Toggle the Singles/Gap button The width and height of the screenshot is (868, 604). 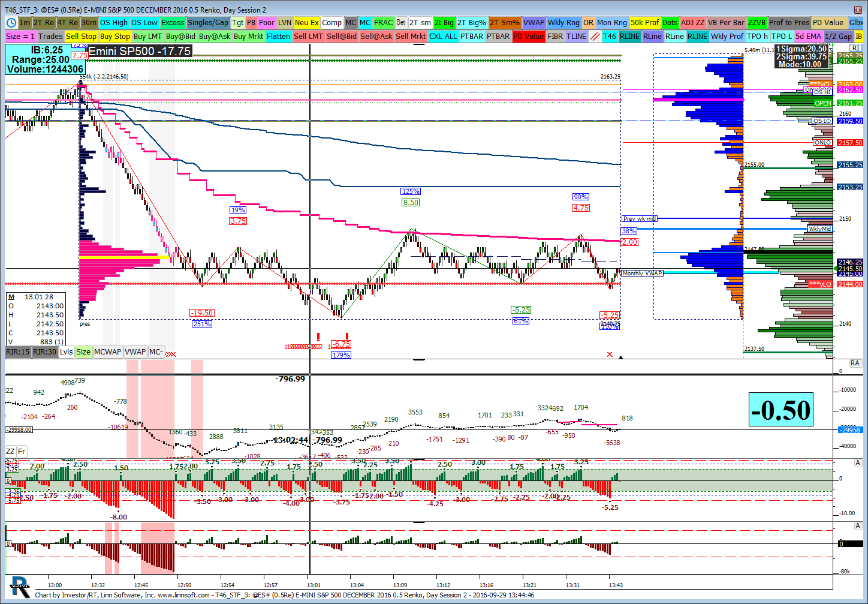(208, 23)
